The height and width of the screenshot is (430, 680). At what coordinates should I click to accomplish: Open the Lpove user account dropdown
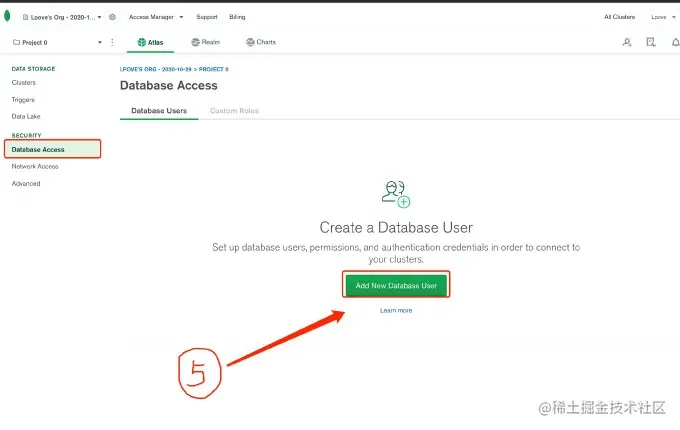[x=664, y=17]
